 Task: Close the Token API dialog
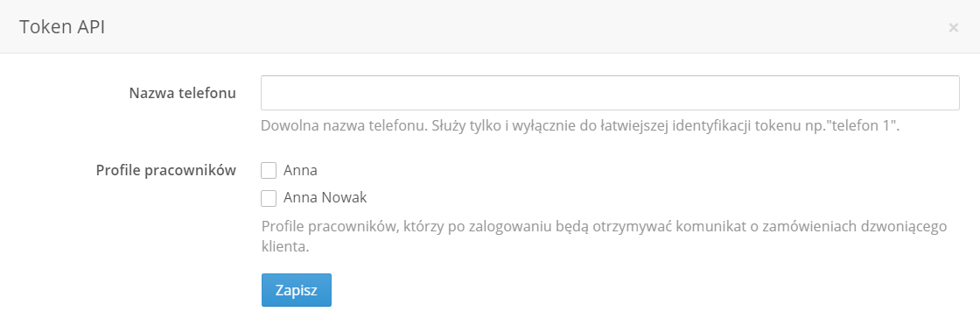point(953,27)
